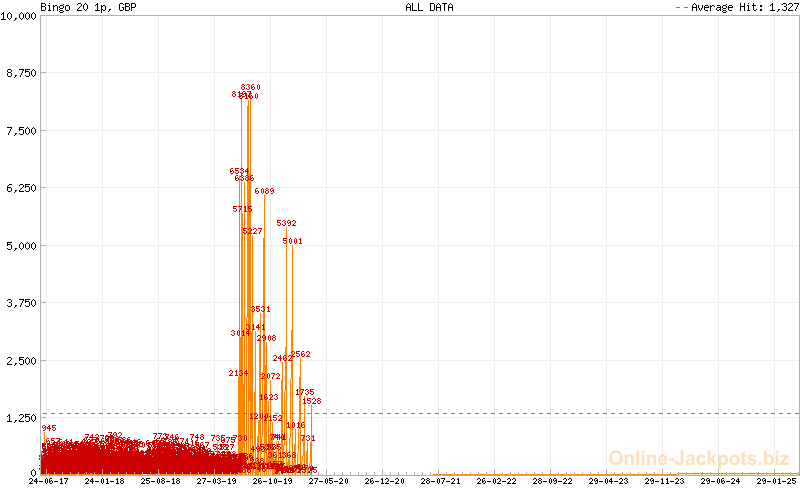
Task: Click the 28-07-21 x-axis date label
Action: coord(439,481)
